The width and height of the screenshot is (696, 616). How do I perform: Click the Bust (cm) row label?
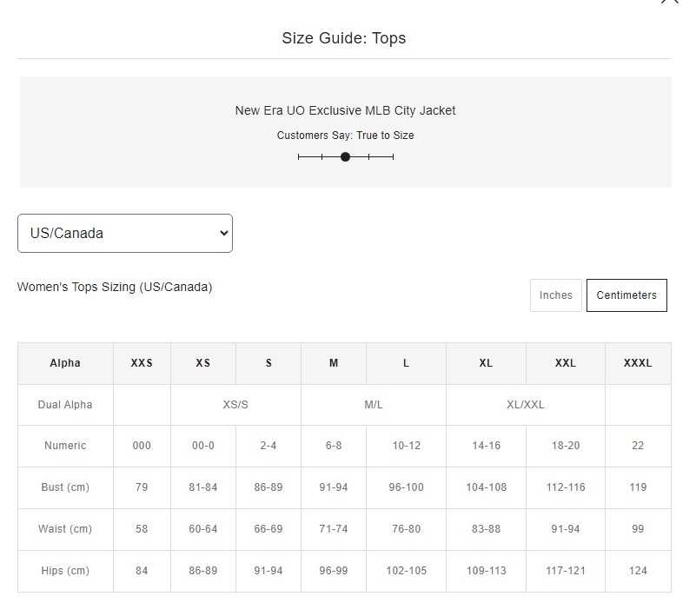click(65, 487)
